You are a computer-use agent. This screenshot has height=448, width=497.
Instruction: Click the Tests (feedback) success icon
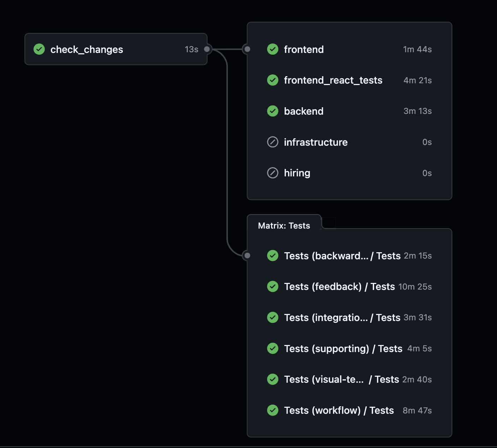tap(273, 286)
